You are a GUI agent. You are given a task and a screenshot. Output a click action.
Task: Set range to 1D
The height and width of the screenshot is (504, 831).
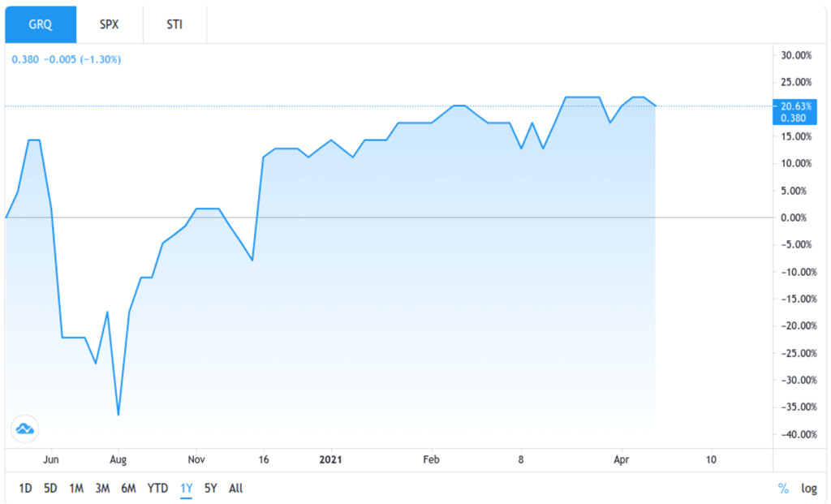tap(25, 489)
